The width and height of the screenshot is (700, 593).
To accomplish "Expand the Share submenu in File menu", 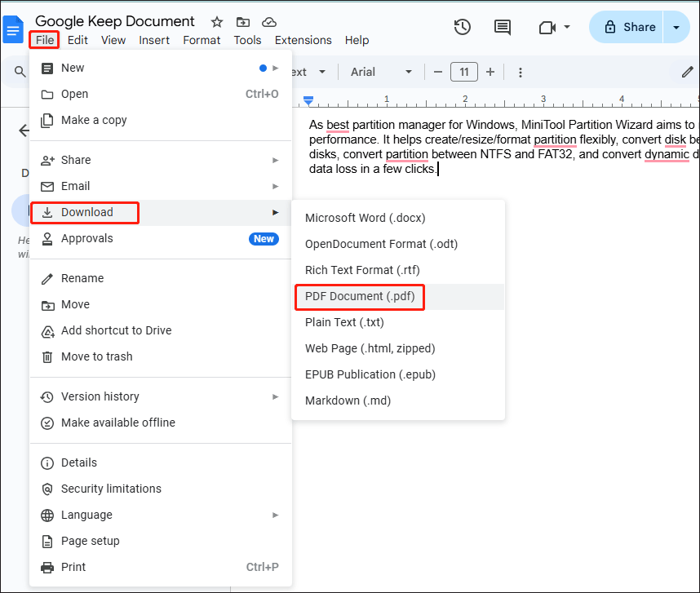I will pyautogui.click(x=161, y=160).
